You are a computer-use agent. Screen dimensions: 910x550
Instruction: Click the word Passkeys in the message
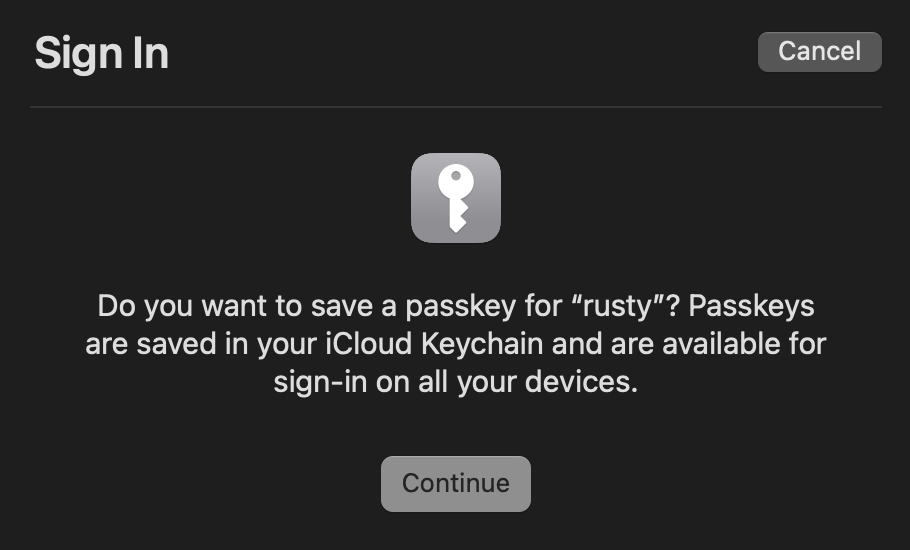click(751, 306)
